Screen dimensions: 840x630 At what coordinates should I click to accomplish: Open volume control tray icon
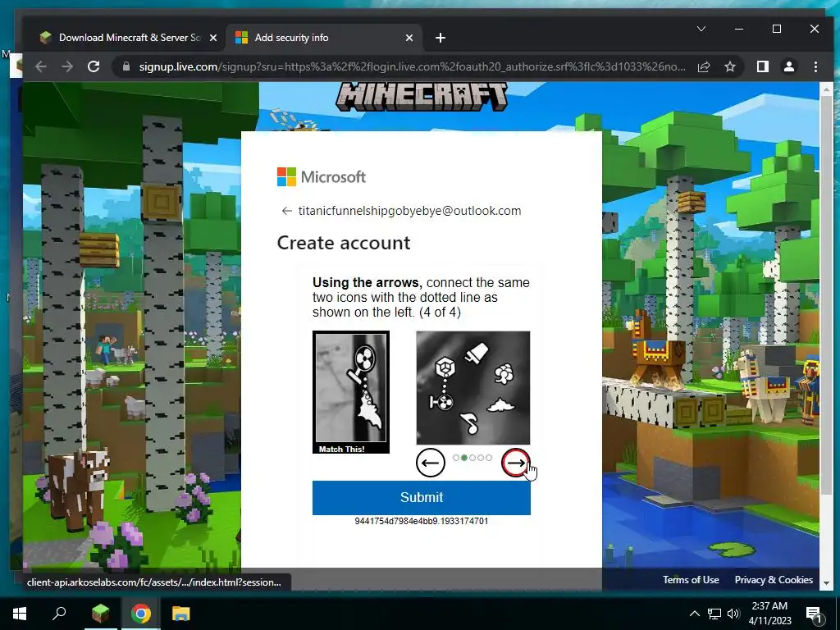coord(733,614)
